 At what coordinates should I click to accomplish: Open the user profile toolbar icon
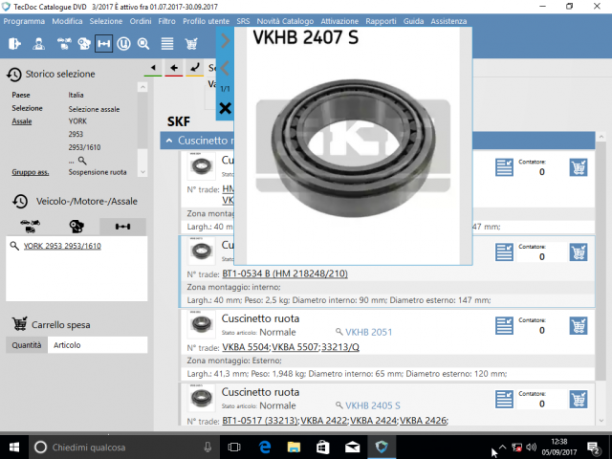(38, 43)
